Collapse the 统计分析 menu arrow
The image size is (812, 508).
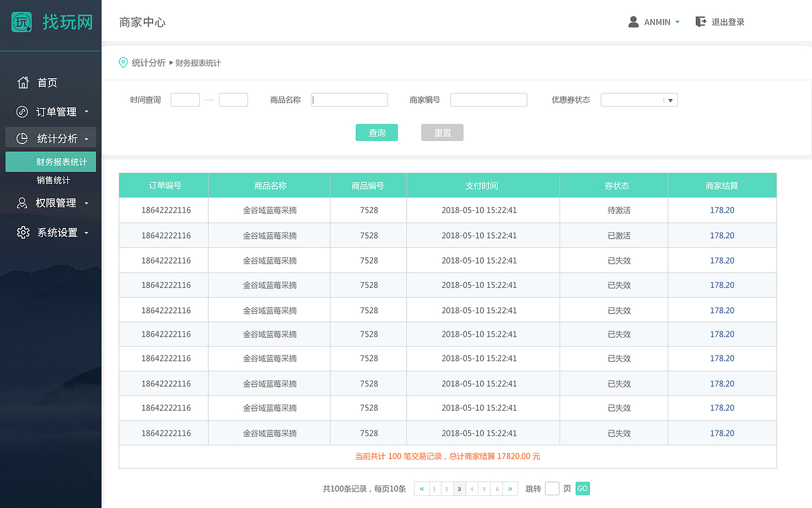(x=86, y=138)
